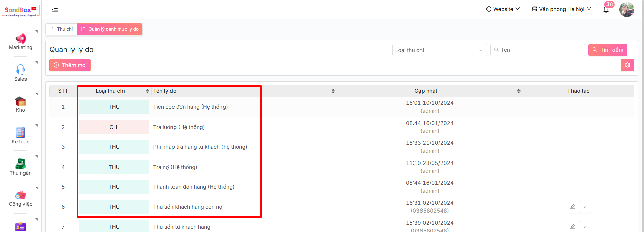The image size is (644, 232).
Task: Click edit pencil for row 6
Action: click(572, 207)
